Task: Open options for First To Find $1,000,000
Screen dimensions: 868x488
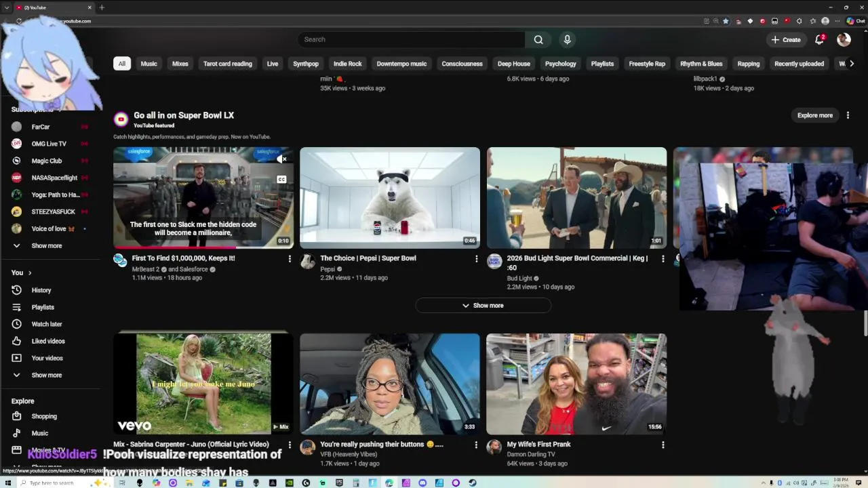Action: [290, 259]
